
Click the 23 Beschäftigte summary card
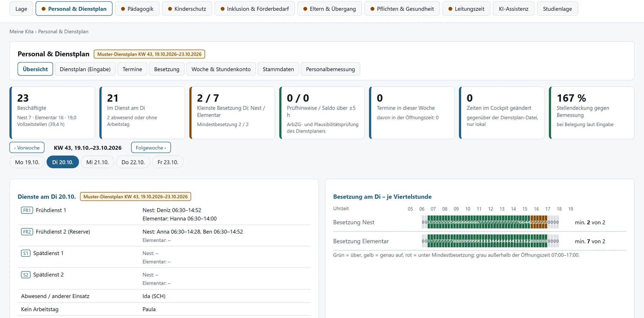coord(52,113)
